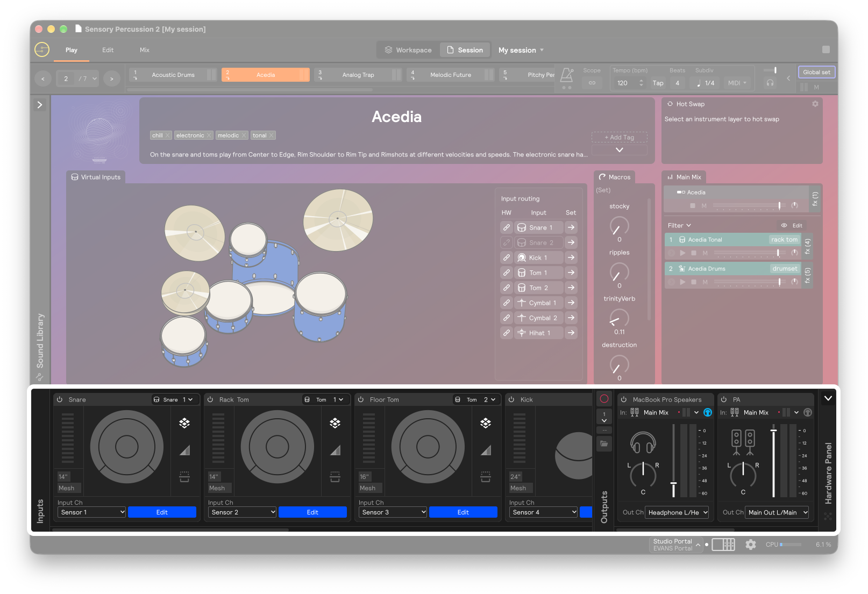Mute the Acedia Drums layer

click(705, 282)
